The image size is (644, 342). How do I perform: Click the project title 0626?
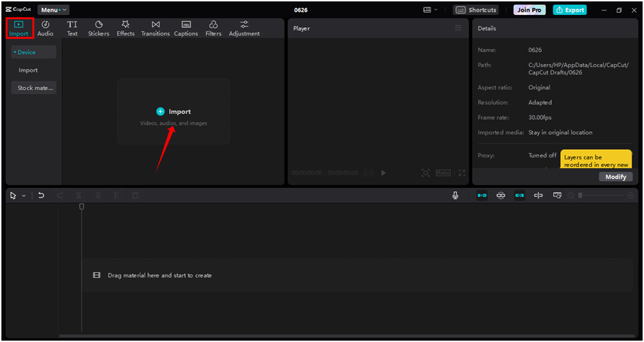point(301,10)
